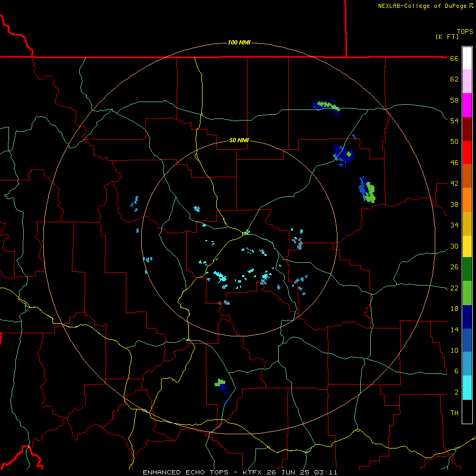Image resolution: width=476 pixels, height=476 pixels.
Task: Click the legend value 10
Action: [454, 350]
